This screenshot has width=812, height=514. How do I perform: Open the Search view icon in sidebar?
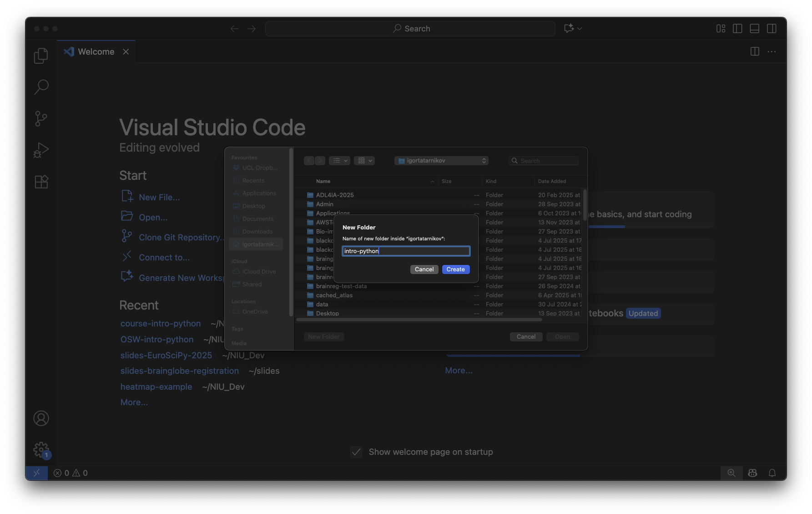(41, 87)
